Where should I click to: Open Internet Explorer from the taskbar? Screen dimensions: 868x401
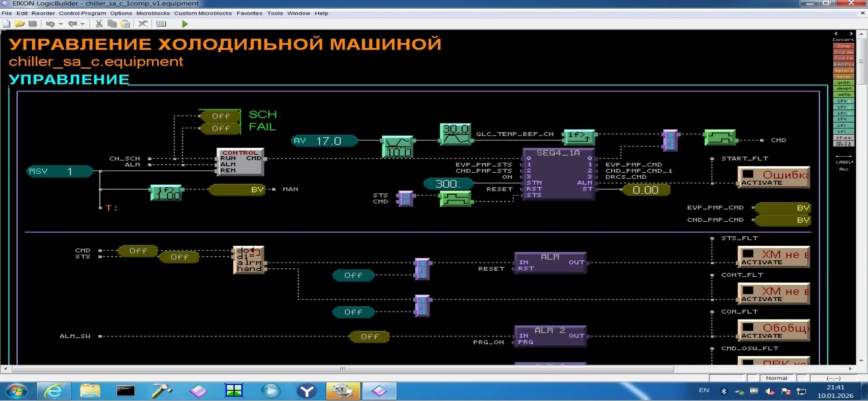point(53,391)
